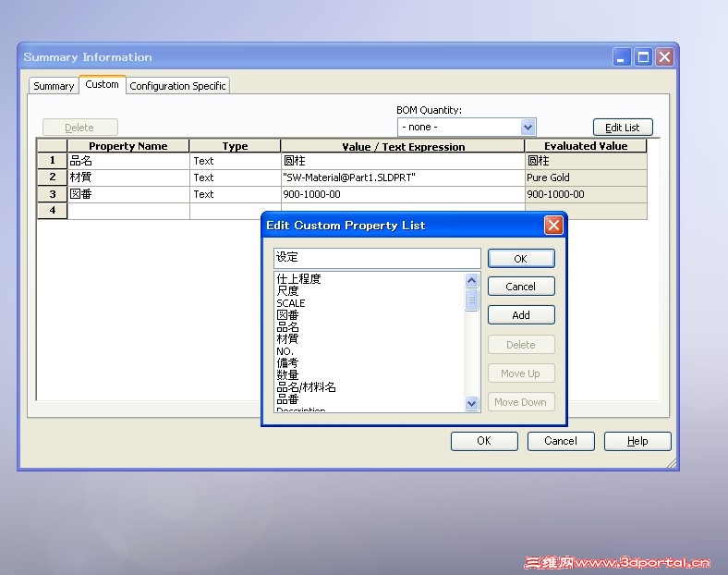728x575 pixels.
Task: Maximize the Summary Information window
Action: coord(644,57)
